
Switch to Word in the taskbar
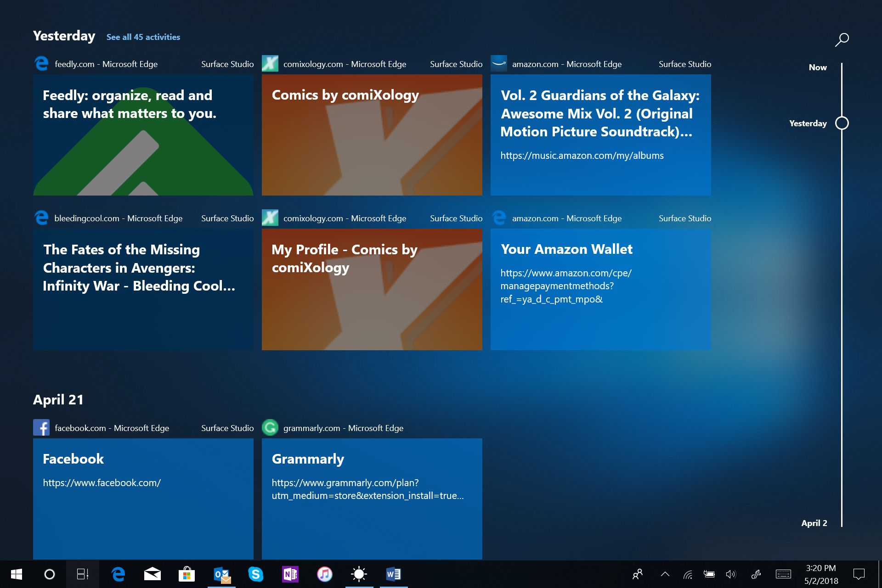point(393,574)
